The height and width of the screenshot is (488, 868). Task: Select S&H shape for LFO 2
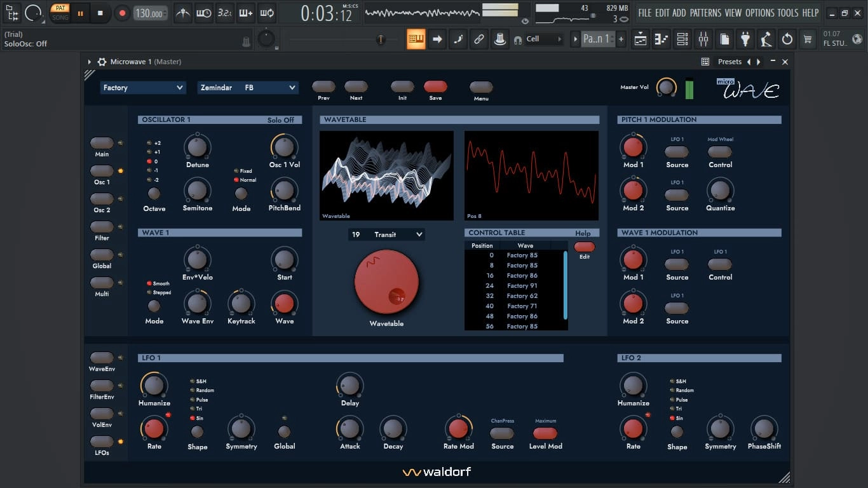pyautogui.click(x=672, y=381)
